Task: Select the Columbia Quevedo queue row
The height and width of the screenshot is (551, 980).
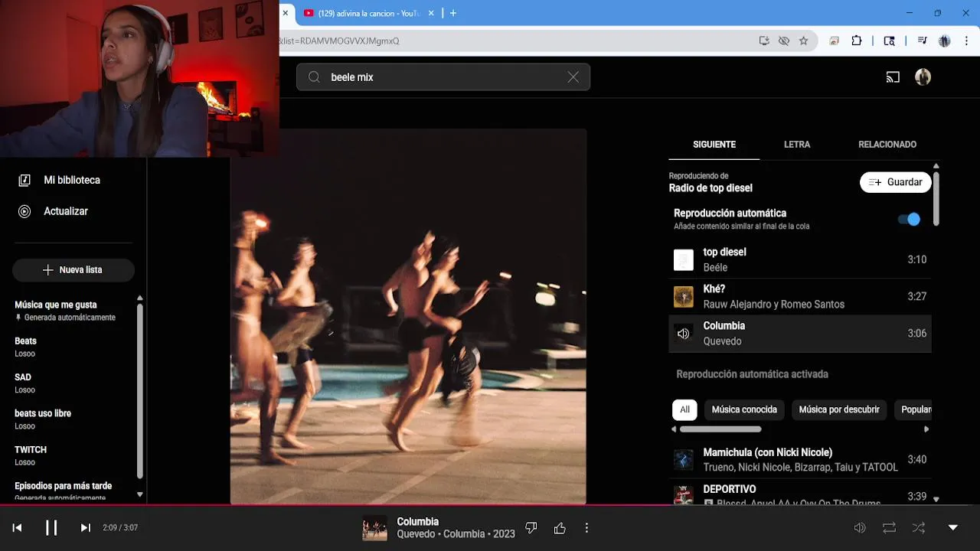Action: click(800, 334)
